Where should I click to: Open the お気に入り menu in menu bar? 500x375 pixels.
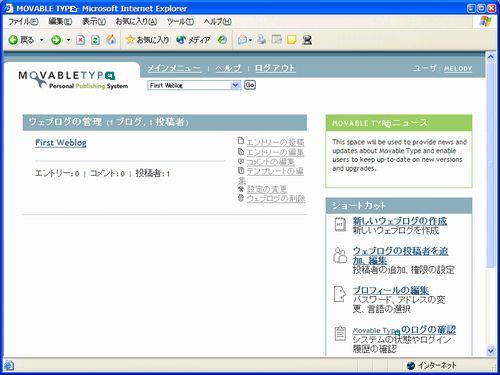click(x=136, y=22)
